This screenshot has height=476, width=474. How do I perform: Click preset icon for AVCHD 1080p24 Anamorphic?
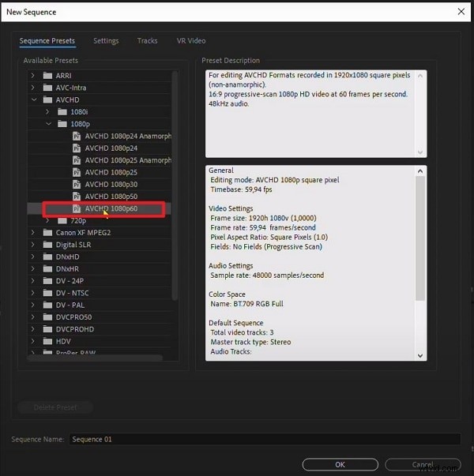(77, 136)
